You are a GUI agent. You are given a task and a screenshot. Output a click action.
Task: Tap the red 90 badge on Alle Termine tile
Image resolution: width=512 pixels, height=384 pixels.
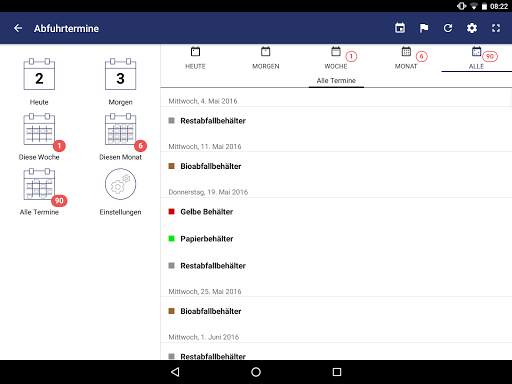pyautogui.click(x=59, y=201)
